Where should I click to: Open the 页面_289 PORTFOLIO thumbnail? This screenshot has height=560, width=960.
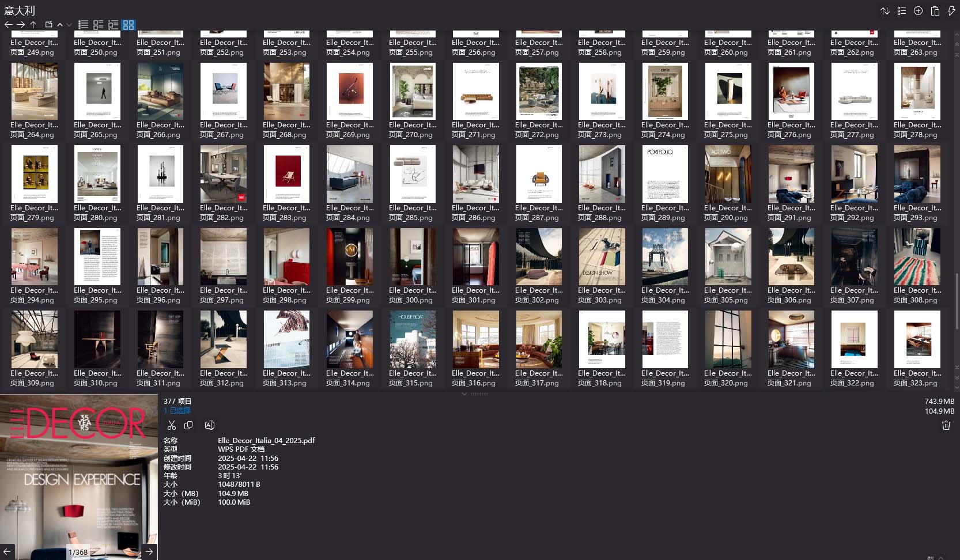(x=664, y=174)
